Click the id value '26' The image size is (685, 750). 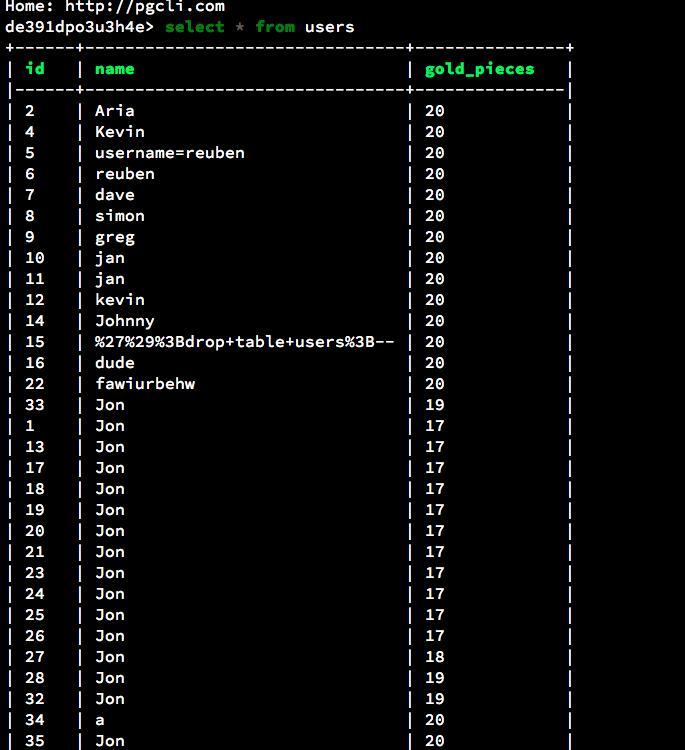[x=35, y=636]
